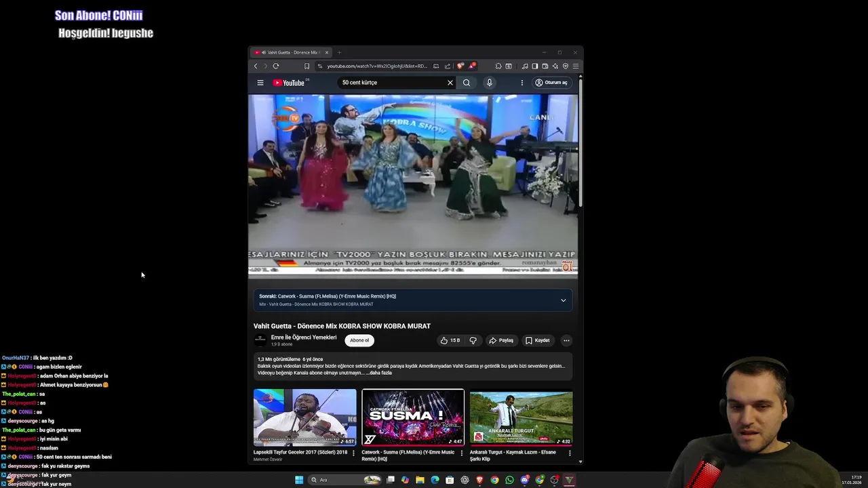Open Brave main hamburger menu
This screenshot has height=488, width=868.
[576, 66]
